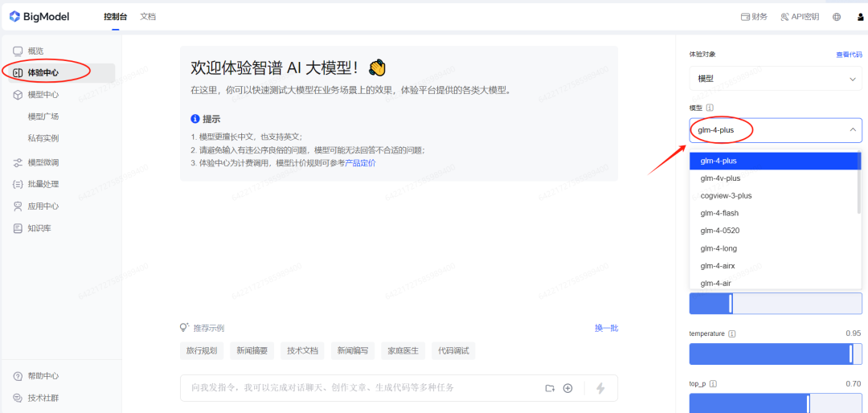
Task: Click the 0.95 temperature value
Action: [853, 333]
